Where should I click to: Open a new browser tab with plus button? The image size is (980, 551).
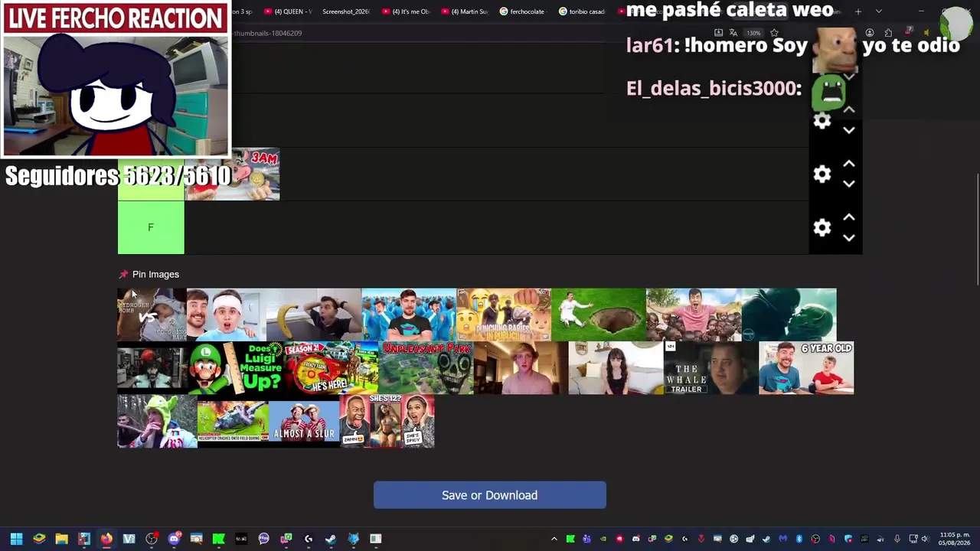click(x=858, y=11)
